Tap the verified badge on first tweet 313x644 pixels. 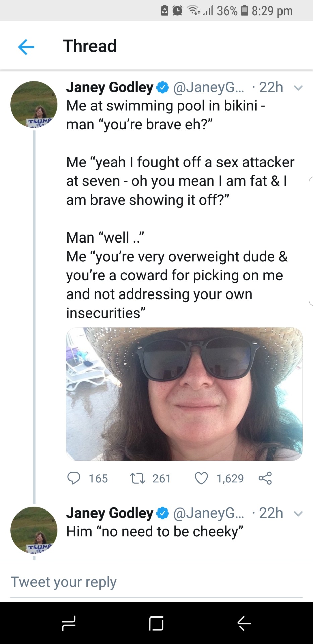click(163, 88)
